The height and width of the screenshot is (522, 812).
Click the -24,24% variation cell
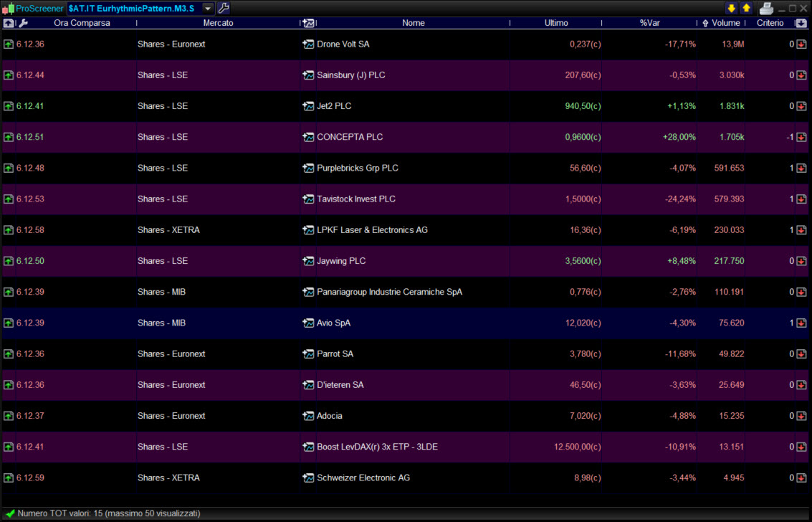point(680,199)
